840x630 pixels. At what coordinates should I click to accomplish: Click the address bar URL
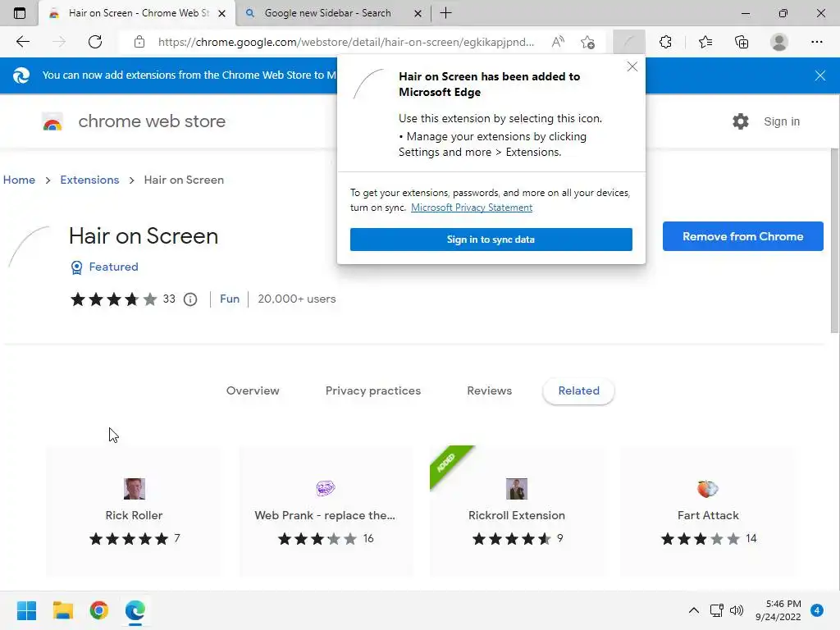tap(346, 42)
